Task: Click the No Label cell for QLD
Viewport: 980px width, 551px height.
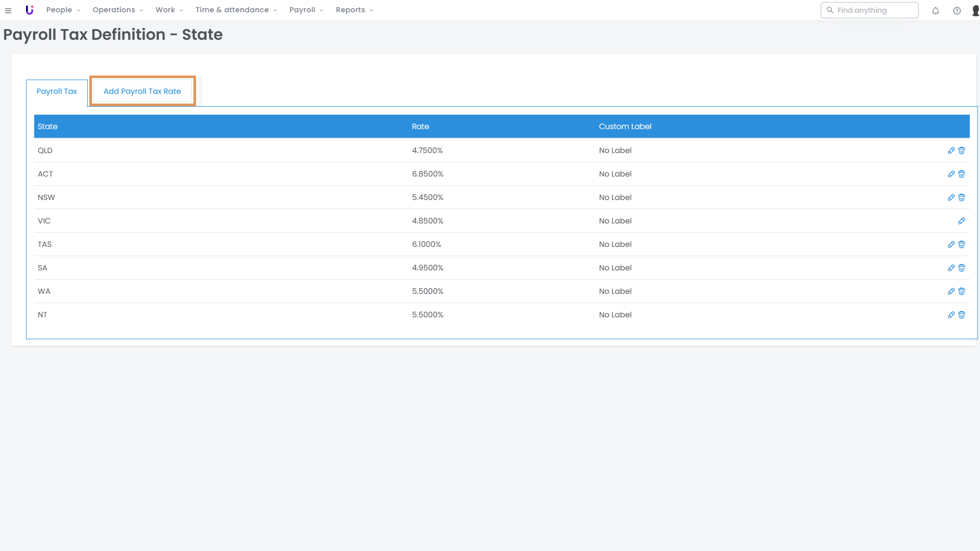Action: pyautogui.click(x=615, y=151)
